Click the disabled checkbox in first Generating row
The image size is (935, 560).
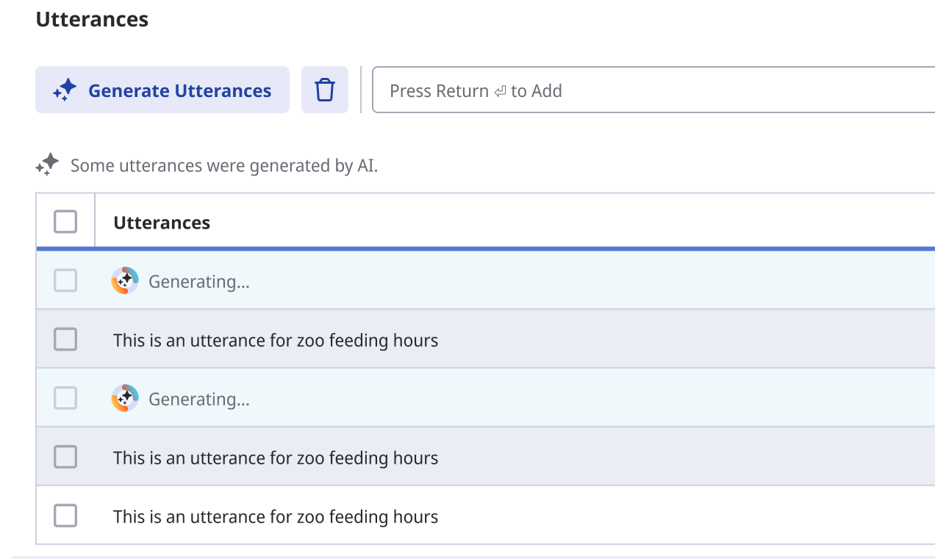[65, 281]
